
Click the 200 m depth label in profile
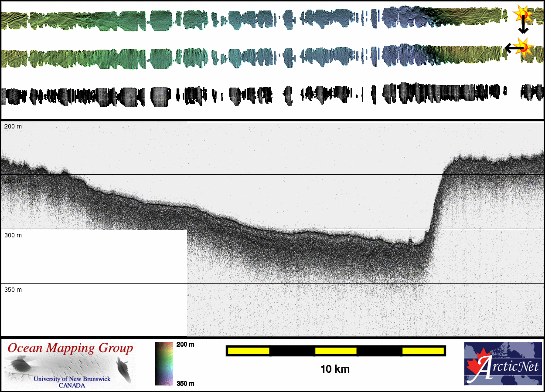point(13,126)
